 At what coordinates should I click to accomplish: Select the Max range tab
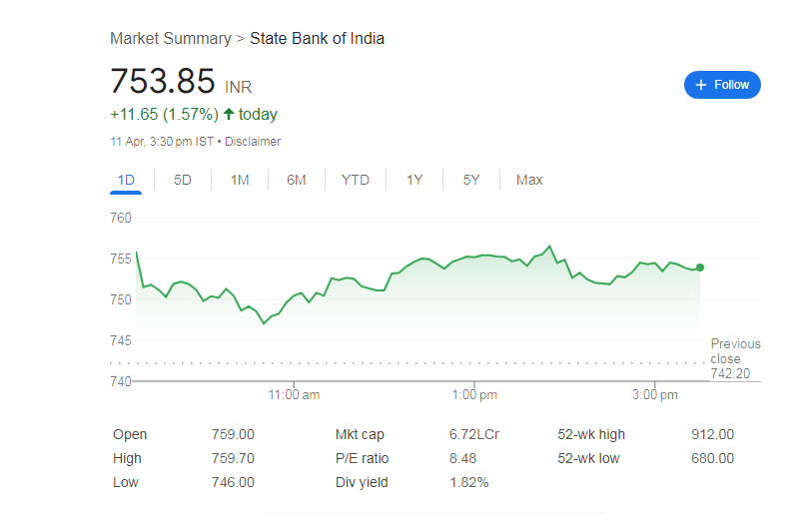(529, 180)
